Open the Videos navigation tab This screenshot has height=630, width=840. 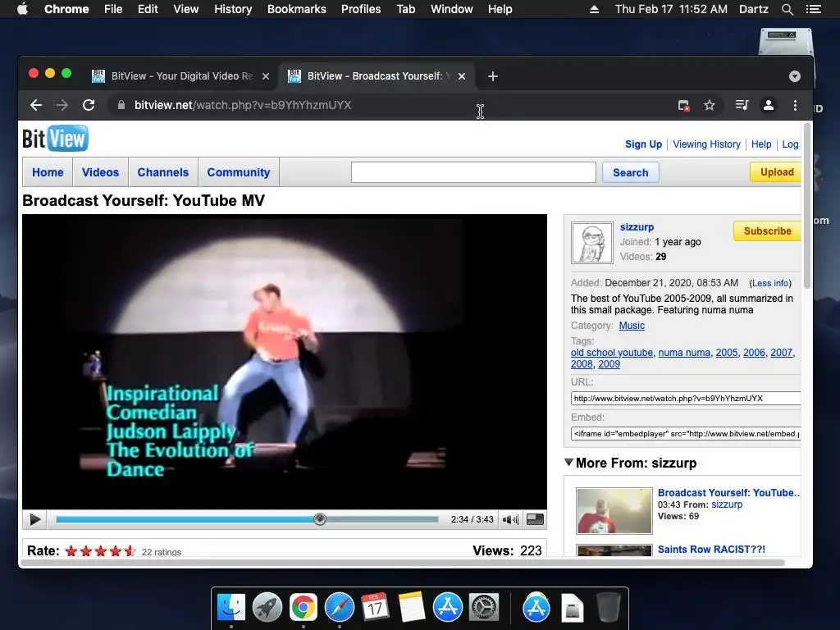[100, 172]
